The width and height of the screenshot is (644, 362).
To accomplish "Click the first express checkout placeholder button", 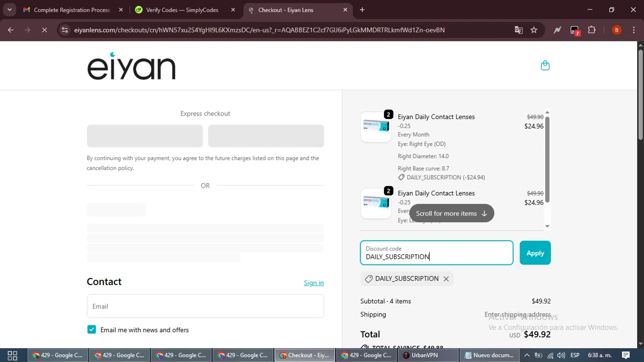I will pyautogui.click(x=145, y=136).
